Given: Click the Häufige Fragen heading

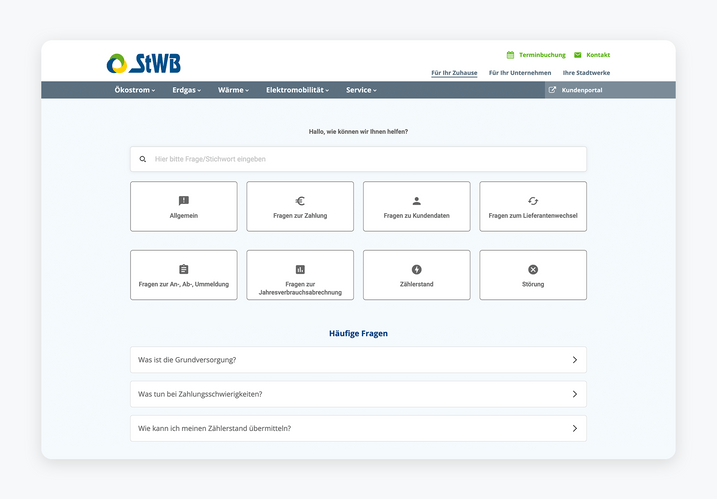Looking at the screenshot, I should click(358, 333).
